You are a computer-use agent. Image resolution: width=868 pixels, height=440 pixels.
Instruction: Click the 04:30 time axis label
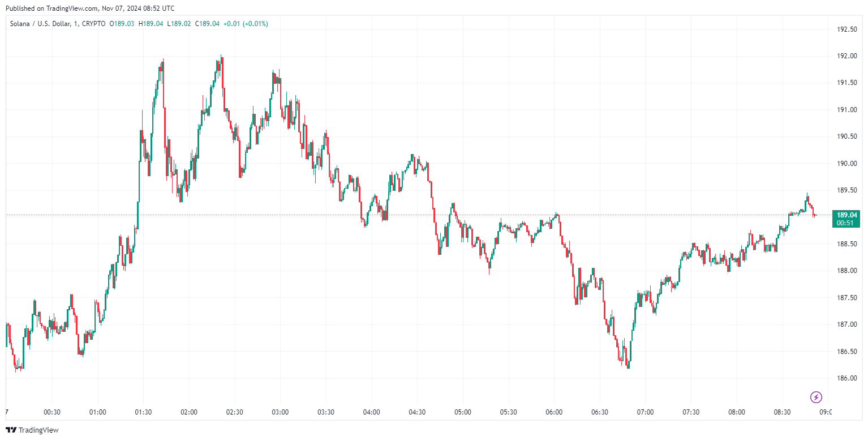tap(417, 412)
